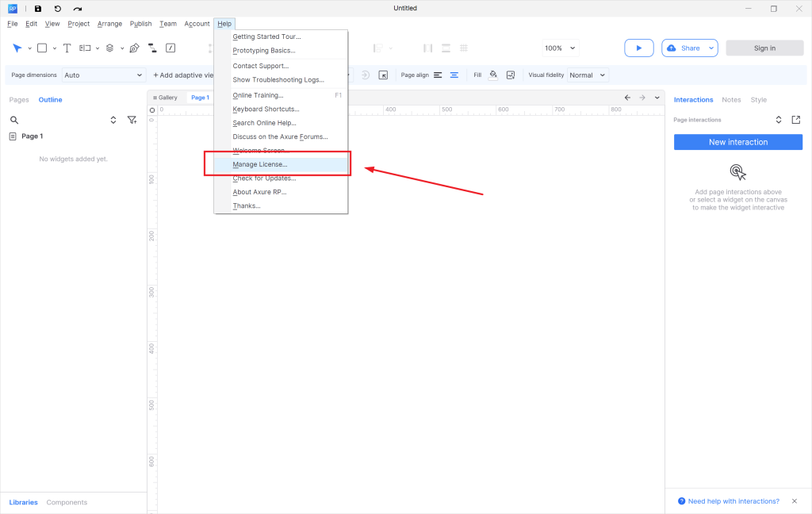Click the New interaction button

(737, 142)
